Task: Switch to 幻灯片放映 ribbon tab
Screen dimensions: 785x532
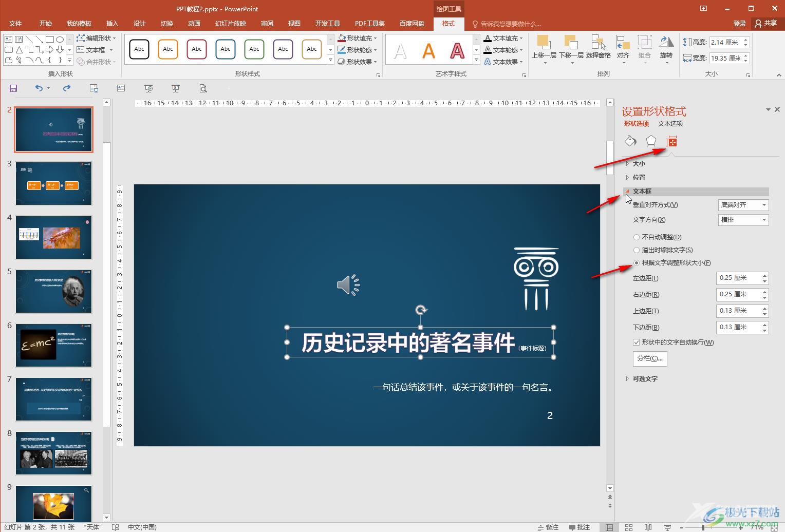Action: click(231, 23)
